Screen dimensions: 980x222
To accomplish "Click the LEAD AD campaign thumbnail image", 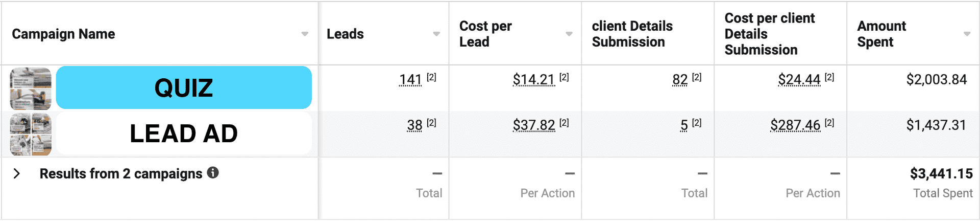I will (31, 134).
